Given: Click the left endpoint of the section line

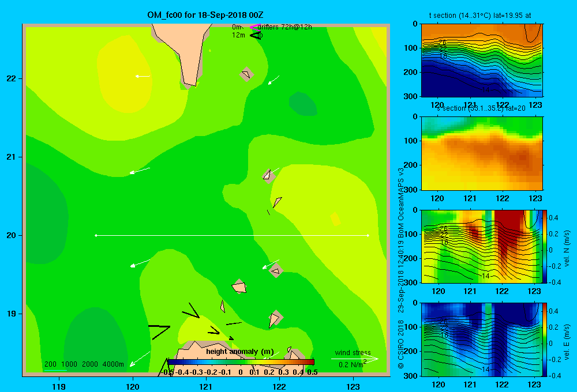Looking at the screenshot, I should click(x=96, y=235).
